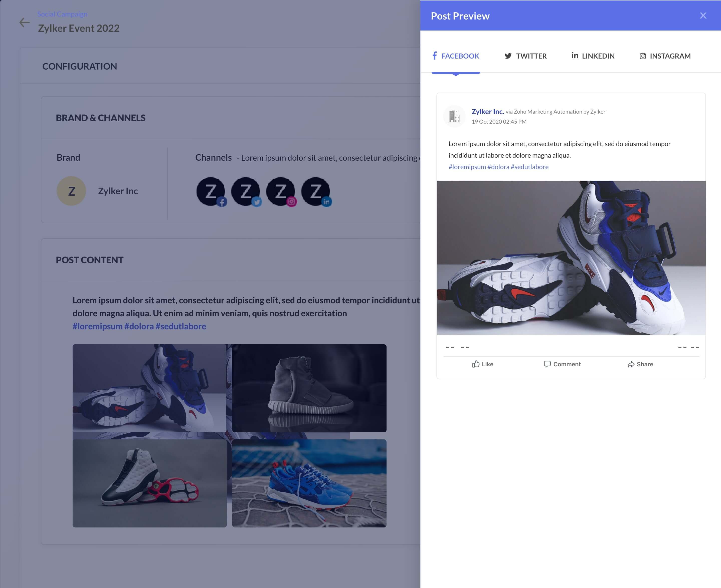Choose the LinkedIn channel avatar
This screenshot has height=588, width=721.
pos(316,191)
